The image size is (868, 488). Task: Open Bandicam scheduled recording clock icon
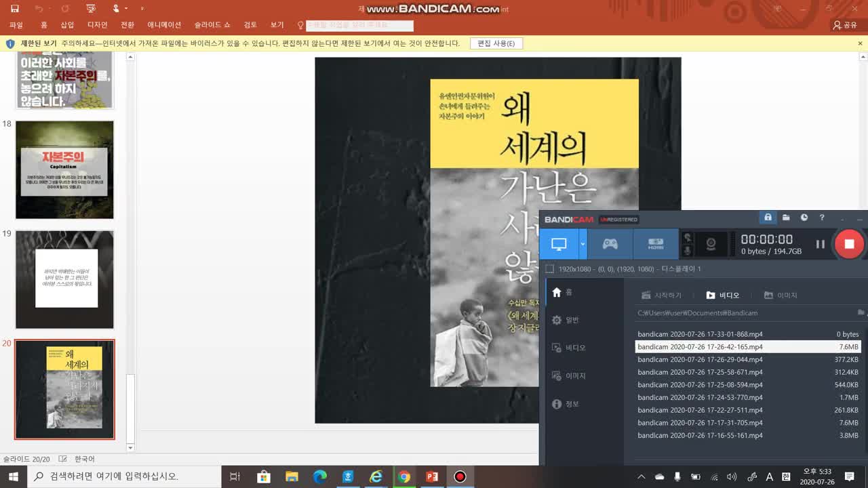(x=804, y=218)
